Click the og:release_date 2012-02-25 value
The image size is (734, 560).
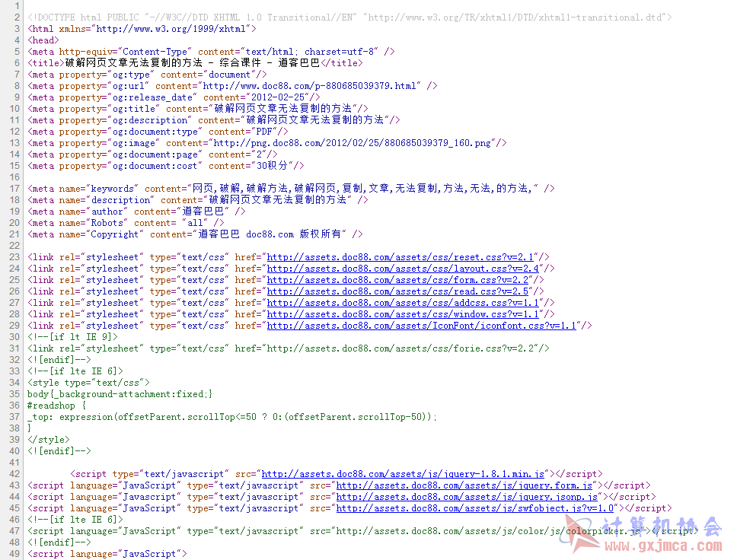pyautogui.click(x=278, y=97)
